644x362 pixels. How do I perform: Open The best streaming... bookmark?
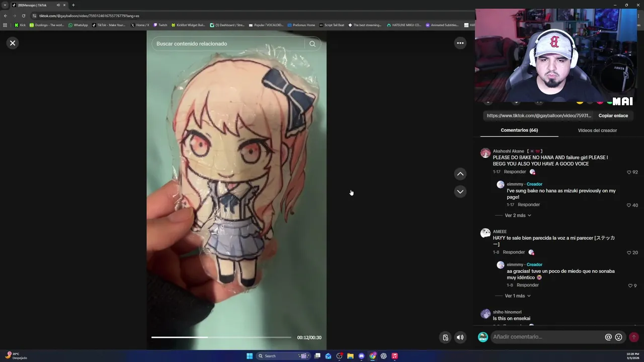[365, 25]
